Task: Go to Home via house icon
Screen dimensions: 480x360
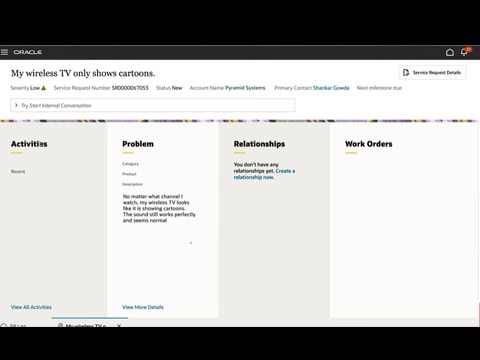Action: pyautogui.click(x=450, y=52)
